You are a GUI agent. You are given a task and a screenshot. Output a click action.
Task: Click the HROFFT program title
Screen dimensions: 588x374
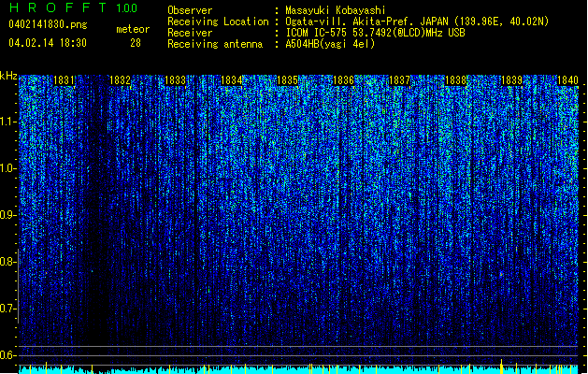pyautogui.click(x=59, y=7)
